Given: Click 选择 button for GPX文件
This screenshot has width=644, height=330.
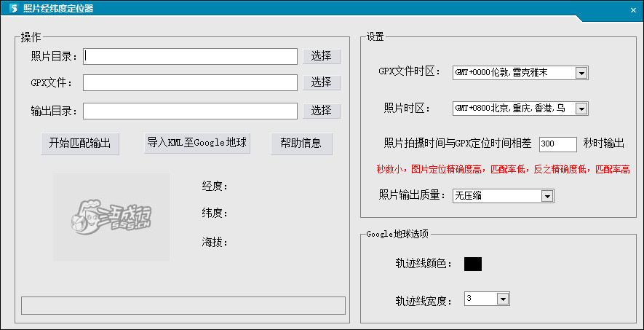Looking at the screenshot, I should click(322, 82).
